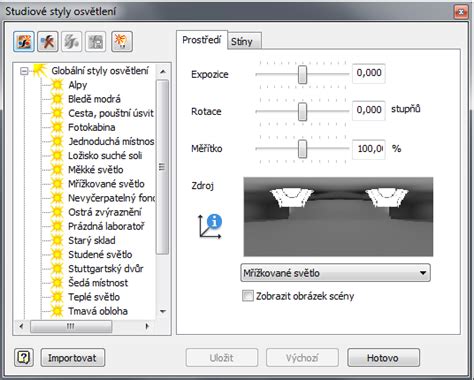Click the Rotace slider handle
This screenshot has width=474, height=380.
pyautogui.click(x=302, y=111)
